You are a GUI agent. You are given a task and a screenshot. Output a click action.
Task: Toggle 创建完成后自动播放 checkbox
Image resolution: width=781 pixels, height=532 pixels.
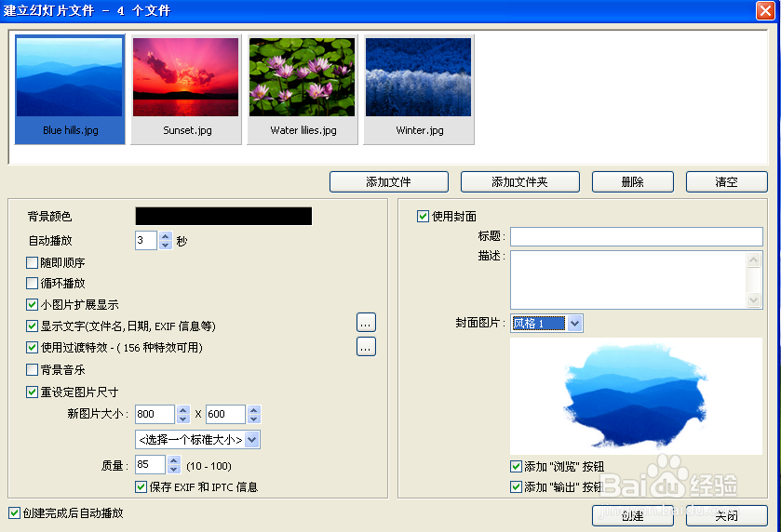coord(15,512)
